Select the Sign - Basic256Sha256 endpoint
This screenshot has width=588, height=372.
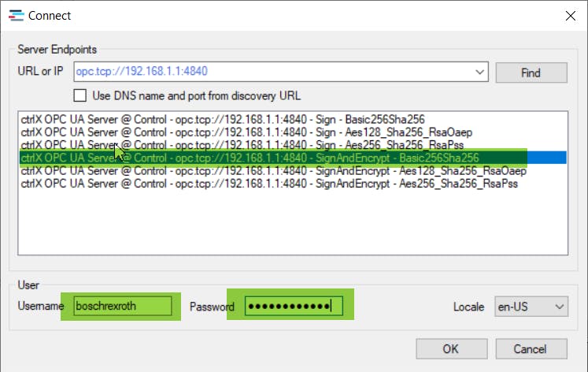293,119
